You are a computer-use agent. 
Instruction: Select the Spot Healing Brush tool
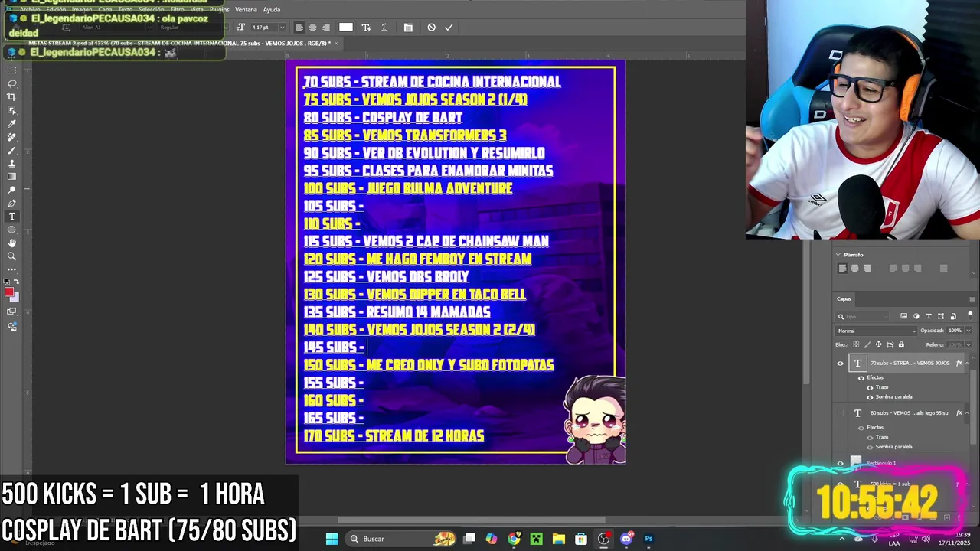(11, 137)
